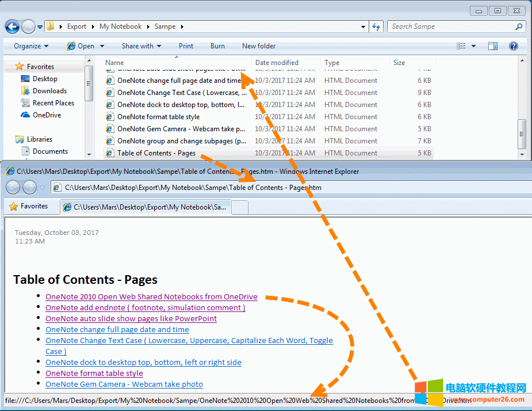This screenshot has width=532, height=411.
Task: Open the OneNote format table style link
Action: (x=94, y=373)
